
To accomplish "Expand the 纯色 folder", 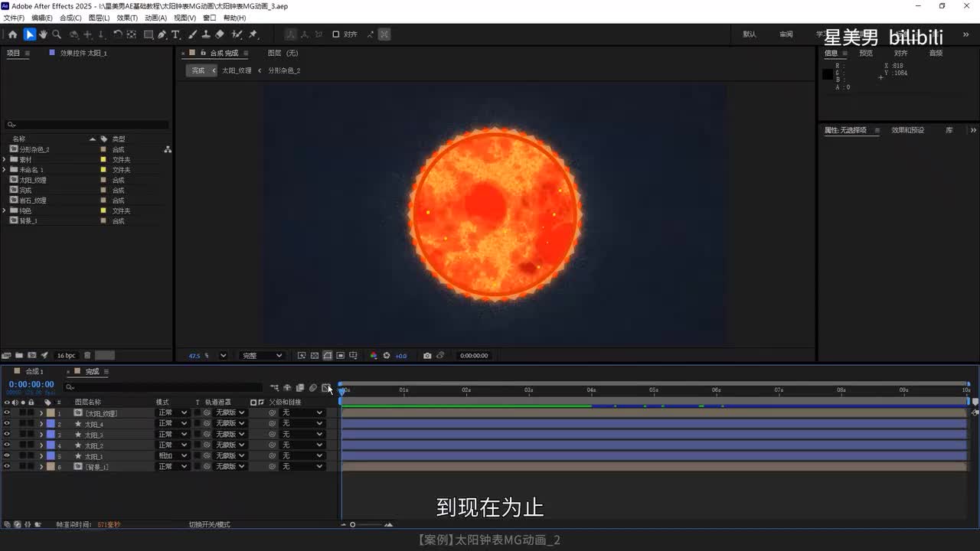I will click(5, 210).
